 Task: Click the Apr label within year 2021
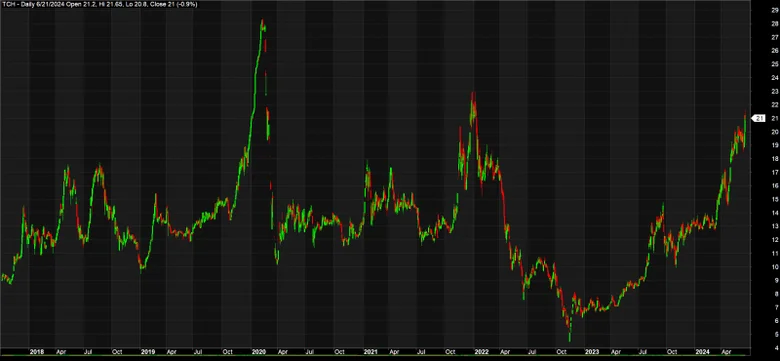pos(395,352)
